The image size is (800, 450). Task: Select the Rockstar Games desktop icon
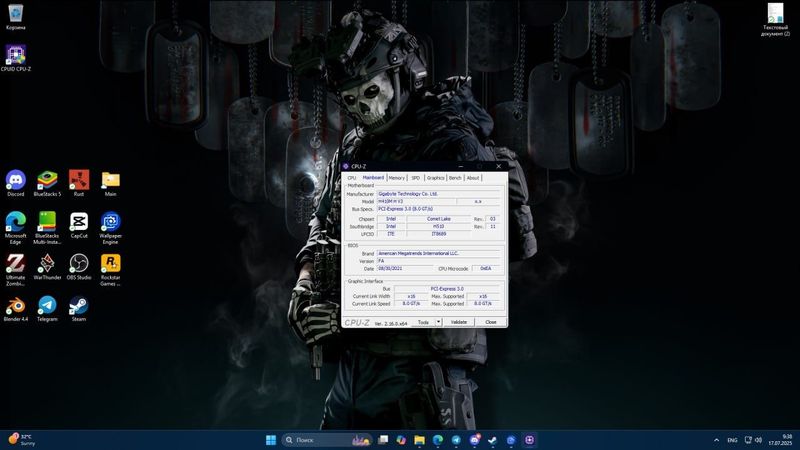tap(110, 269)
